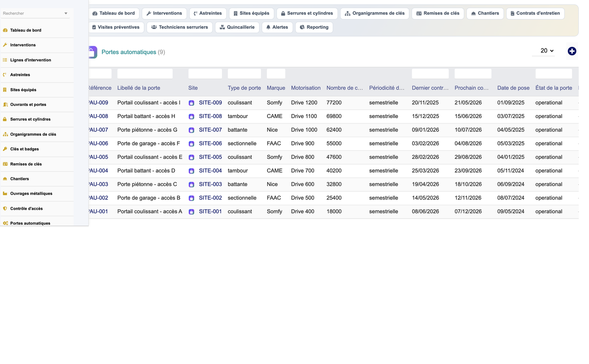
Task: Click the site icon next to SITE-009
Action: (x=191, y=103)
